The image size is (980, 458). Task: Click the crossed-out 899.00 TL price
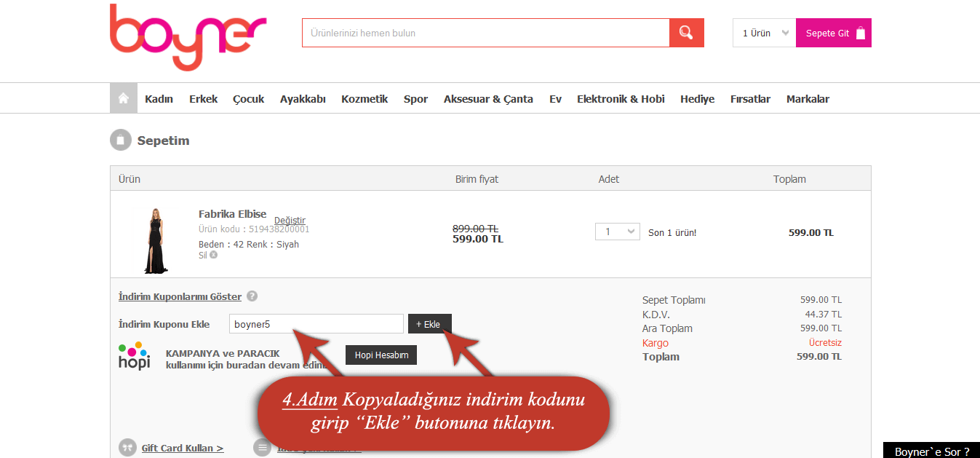click(475, 228)
